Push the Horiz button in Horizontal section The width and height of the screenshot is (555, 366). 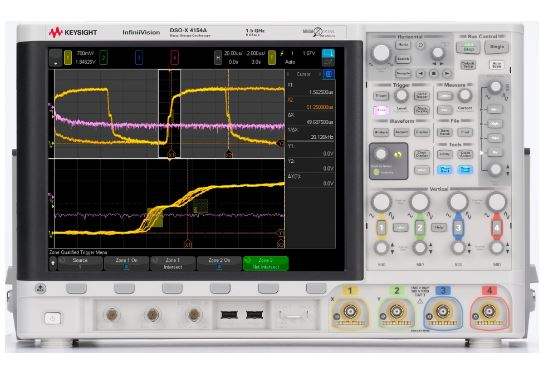(403, 45)
